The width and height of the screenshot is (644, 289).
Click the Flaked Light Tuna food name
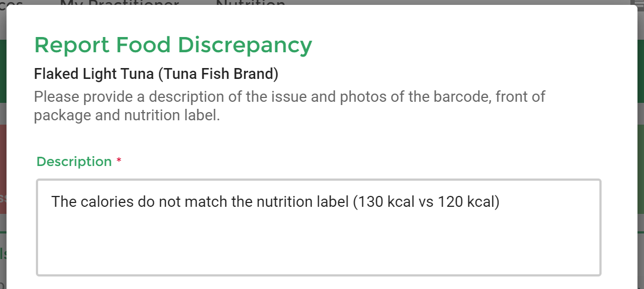(156, 74)
